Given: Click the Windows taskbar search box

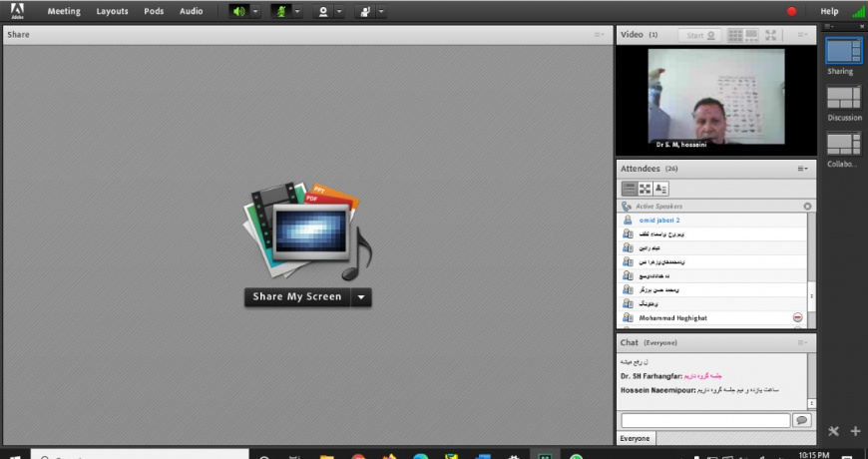Looking at the screenshot, I should pyautogui.click(x=140, y=455).
